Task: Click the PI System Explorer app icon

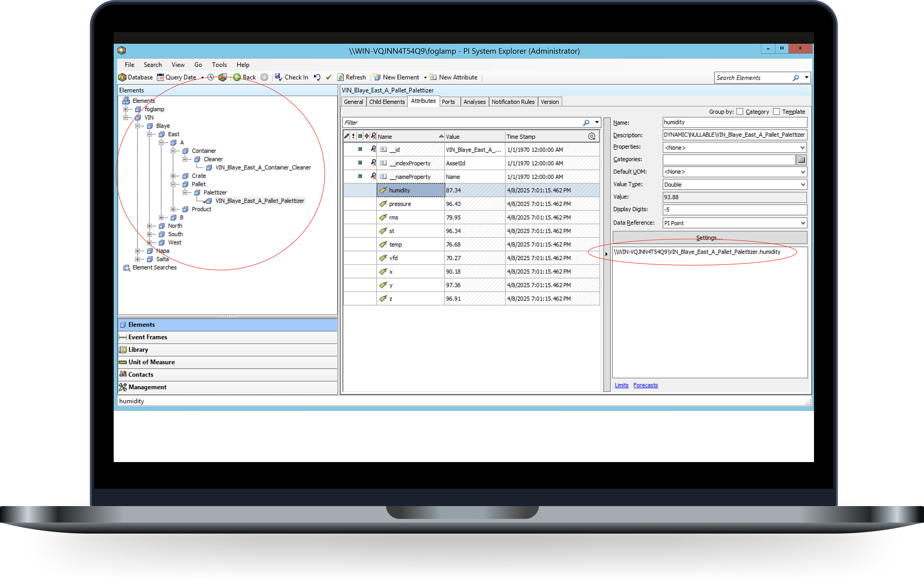Action: tap(122, 50)
